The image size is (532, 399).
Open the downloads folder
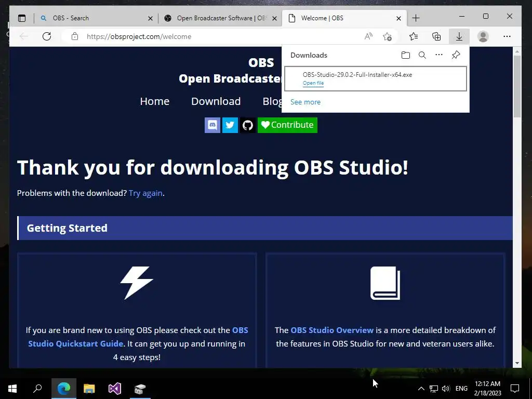tap(405, 55)
